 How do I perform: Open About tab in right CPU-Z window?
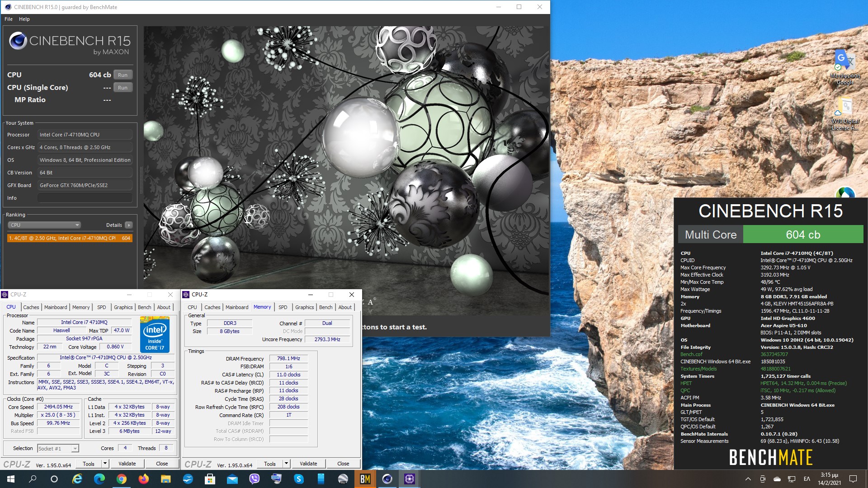point(345,307)
